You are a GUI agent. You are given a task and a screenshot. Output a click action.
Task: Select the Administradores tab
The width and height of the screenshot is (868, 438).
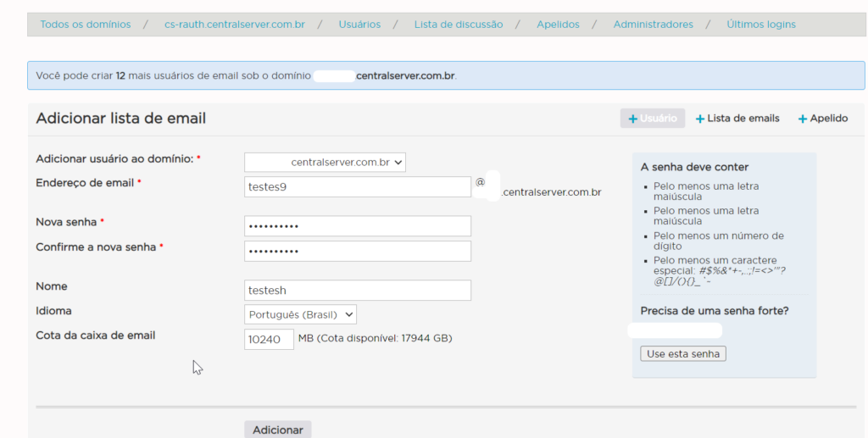653,25
